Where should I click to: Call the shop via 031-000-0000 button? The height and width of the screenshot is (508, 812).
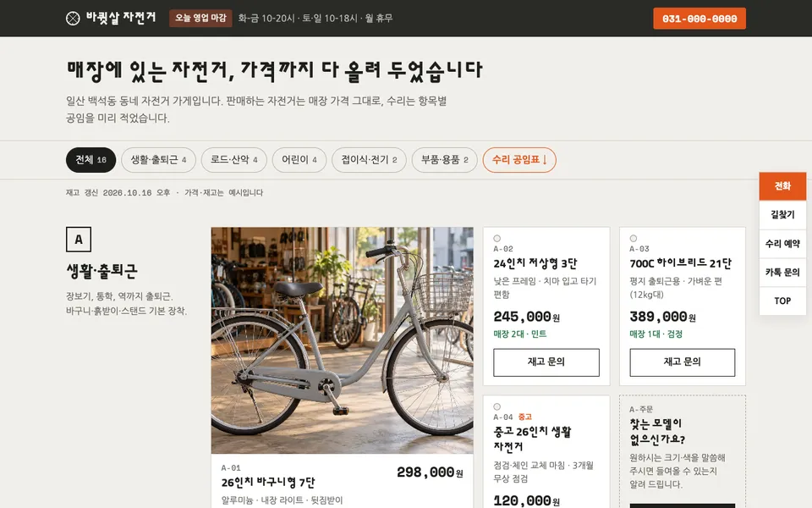(700, 18)
